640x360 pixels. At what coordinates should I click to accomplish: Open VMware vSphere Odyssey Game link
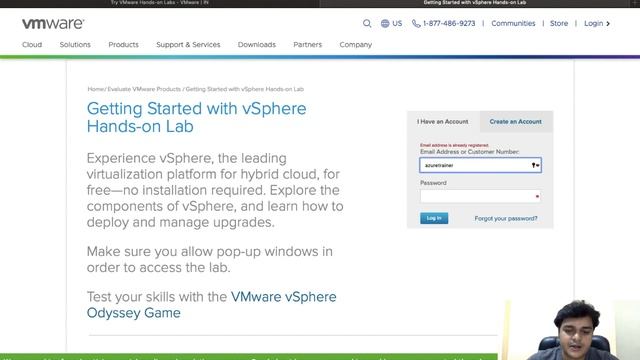coord(211,304)
